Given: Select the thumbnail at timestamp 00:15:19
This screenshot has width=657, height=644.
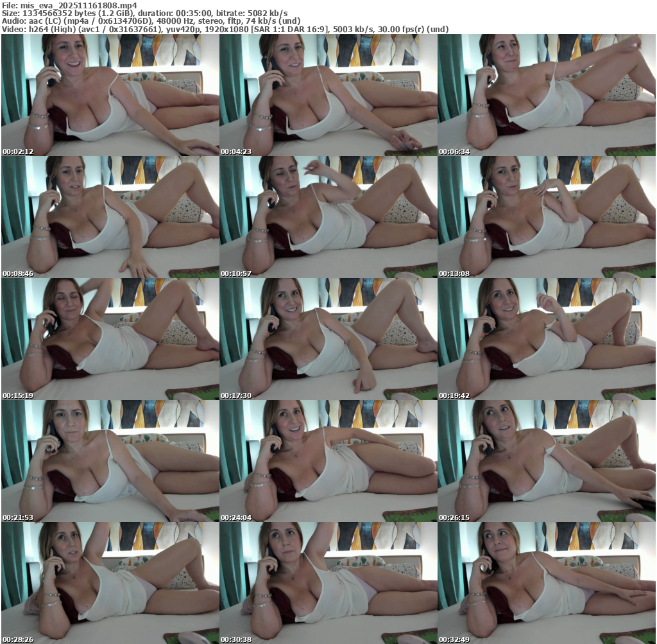Looking at the screenshot, I should click(x=110, y=339).
